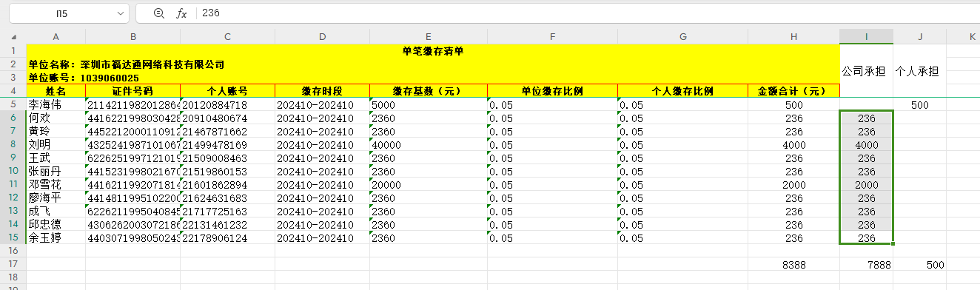The width and height of the screenshot is (980, 290).
Task: Click 余玉婷's active cell 236 in column I
Action: [866, 237]
